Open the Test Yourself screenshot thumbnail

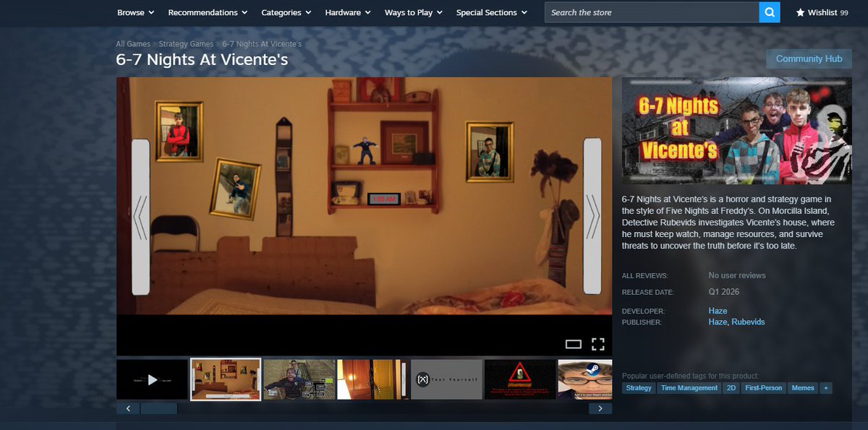point(446,379)
